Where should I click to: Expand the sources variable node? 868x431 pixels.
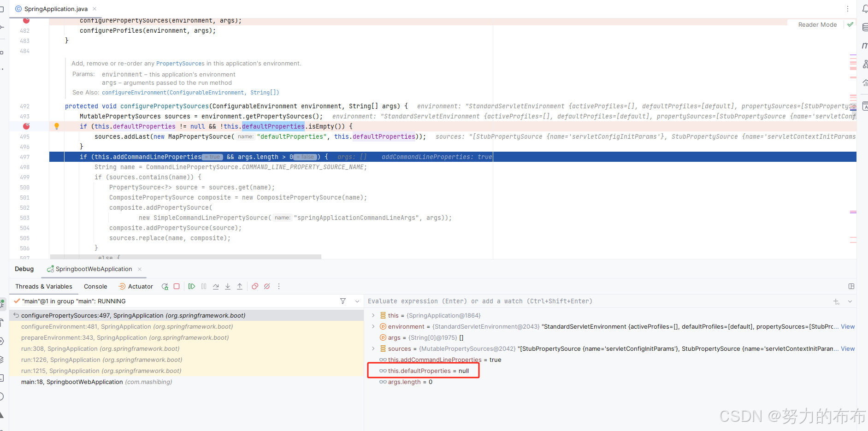(373, 348)
